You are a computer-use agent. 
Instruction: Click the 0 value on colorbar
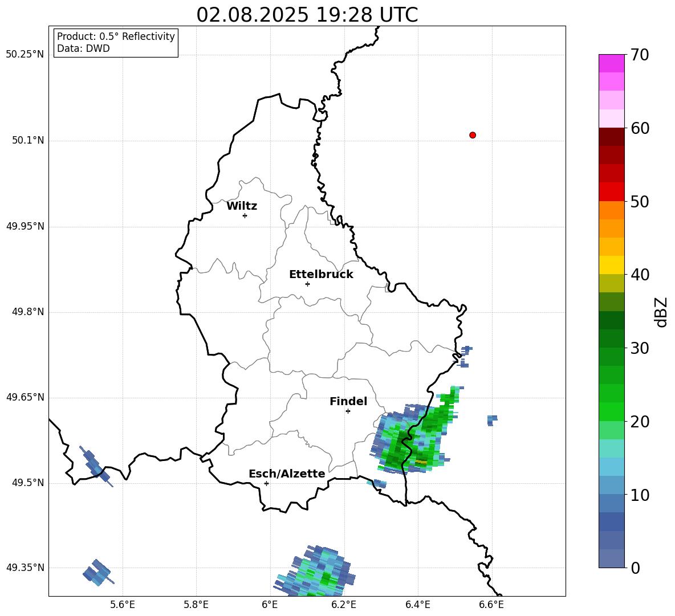tap(635, 568)
